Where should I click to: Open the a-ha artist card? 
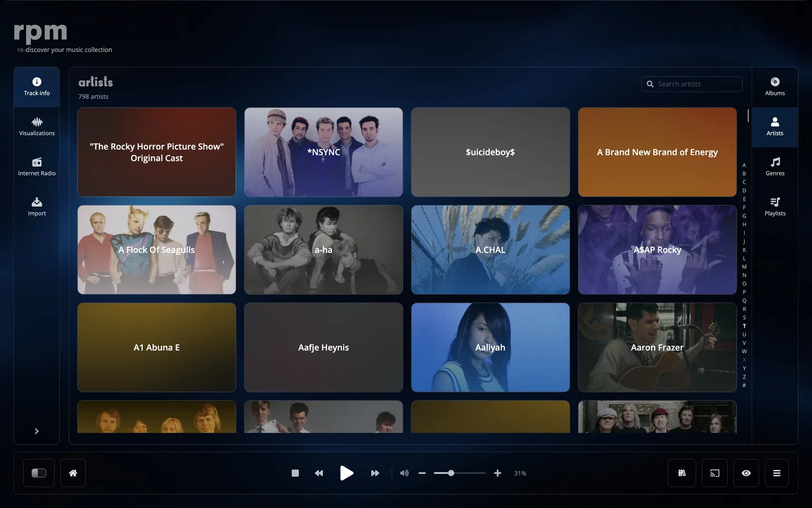[323, 249]
